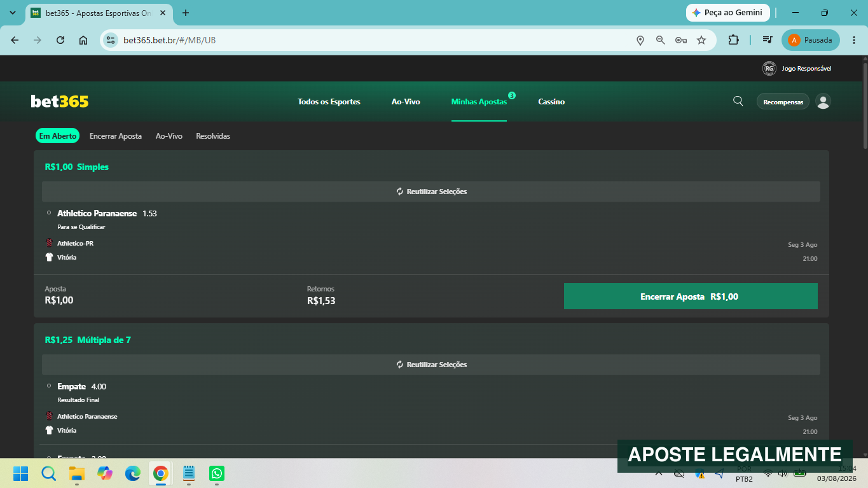Click the Windows Start button
Viewport: 868px width, 488px height.
pyautogui.click(x=21, y=473)
